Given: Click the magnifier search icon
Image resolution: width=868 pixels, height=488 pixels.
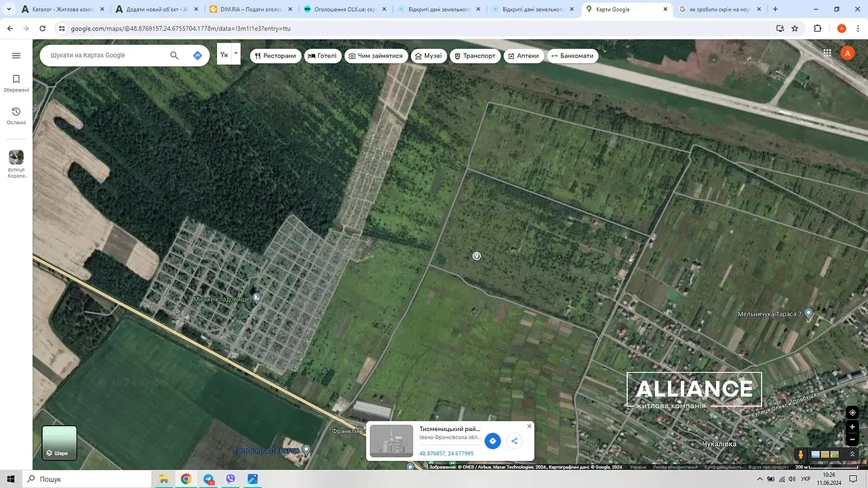Looking at the screenshot, I should 174,56.
